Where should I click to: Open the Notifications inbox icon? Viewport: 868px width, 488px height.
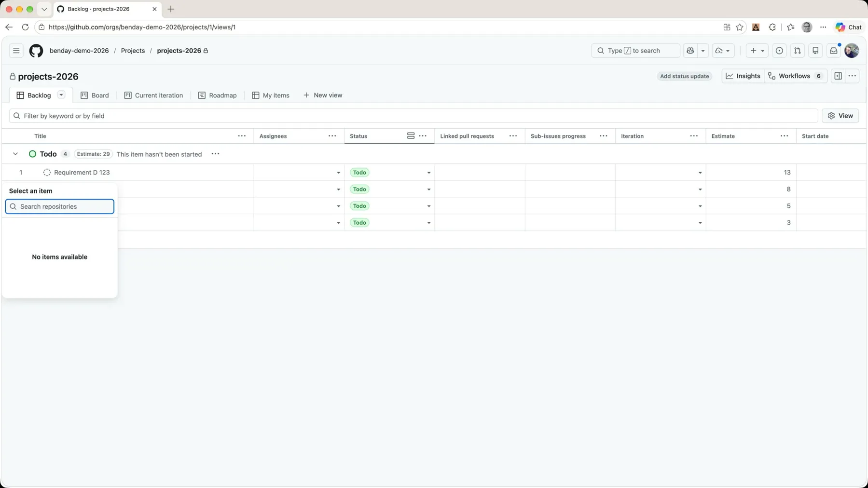(834, 51)
